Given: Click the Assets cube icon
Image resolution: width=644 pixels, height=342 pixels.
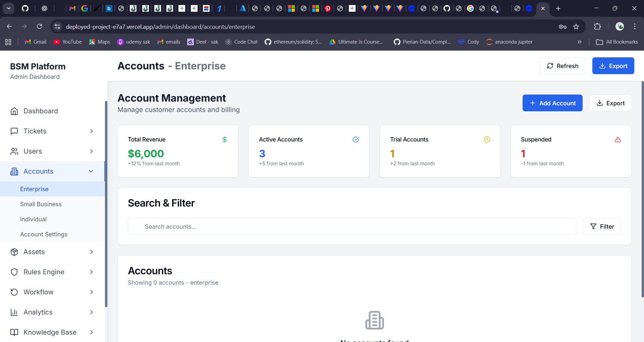Looking at the screenshot, I should pyautogui.click(x=14, y=252).
